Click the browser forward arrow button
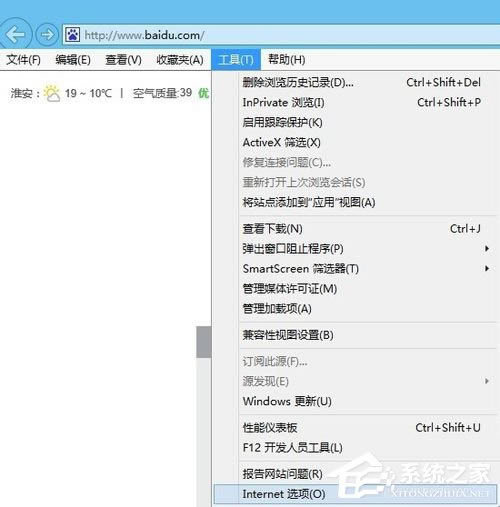This screenshot has height=507, width=500. [x=47, y=34]
